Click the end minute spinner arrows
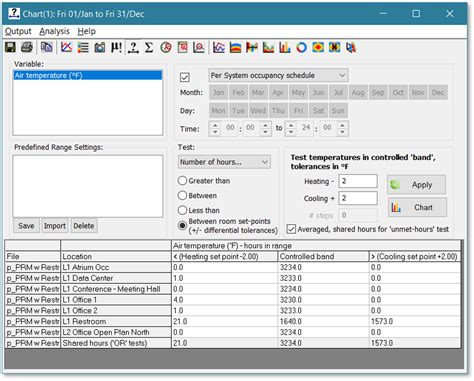 coord(342,128)
